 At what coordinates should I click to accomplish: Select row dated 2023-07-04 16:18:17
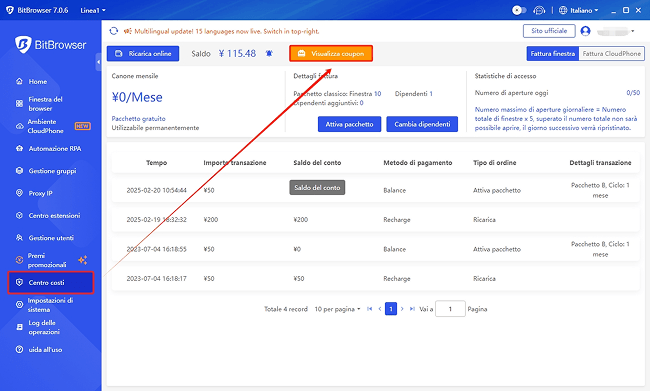click(376, 278)
